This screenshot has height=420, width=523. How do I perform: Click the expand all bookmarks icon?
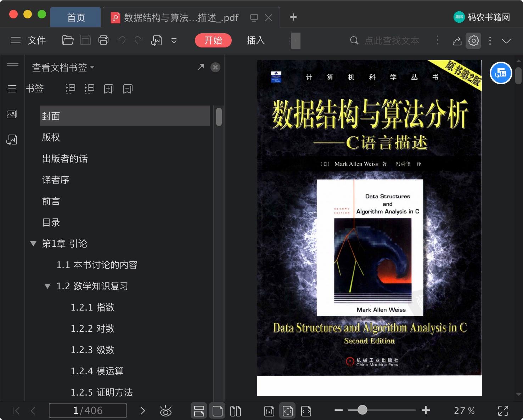pyautogui.click(x=71, y=89)
